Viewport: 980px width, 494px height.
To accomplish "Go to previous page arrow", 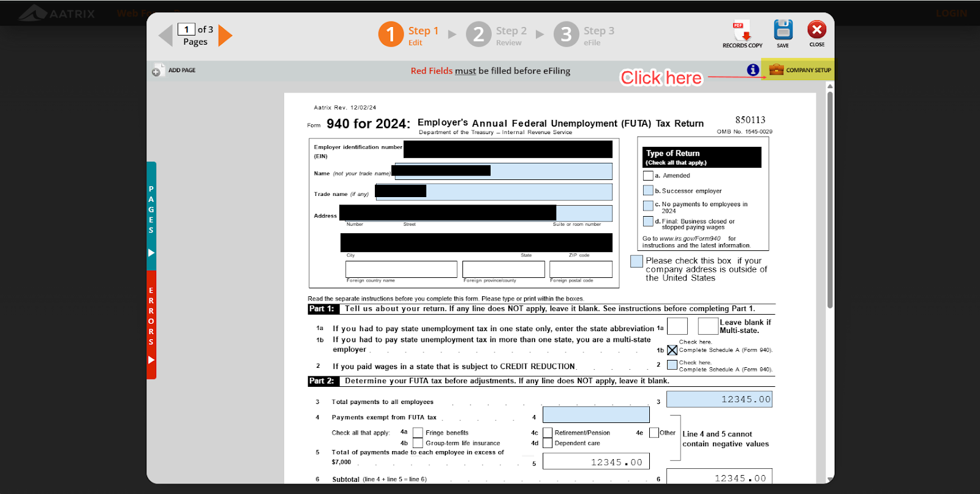I will [x=165, y=36].
